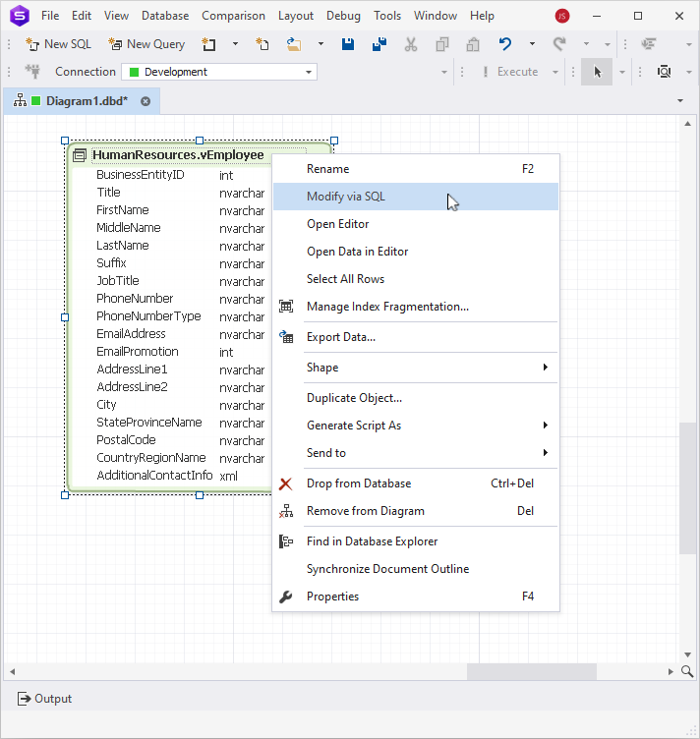Open the Development connection combo box
The width and height of the screenshot is (700, 739).
coord(219,72)
